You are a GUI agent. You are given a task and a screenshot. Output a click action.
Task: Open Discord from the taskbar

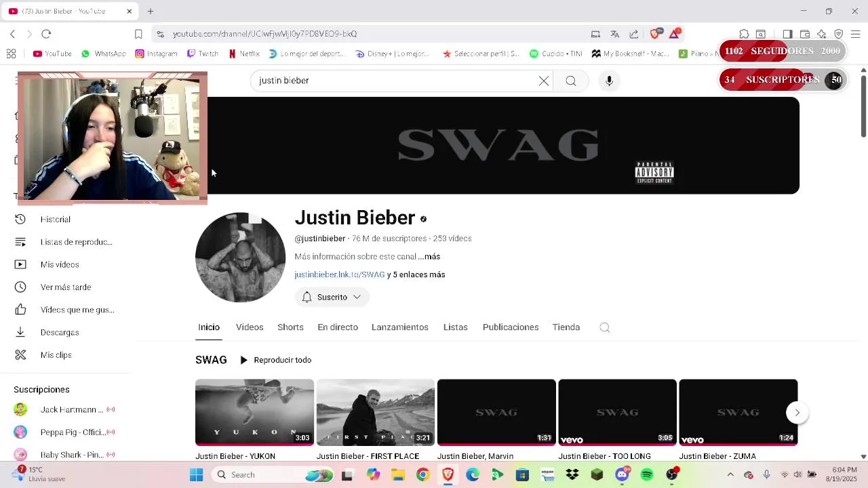pos(622,475)
